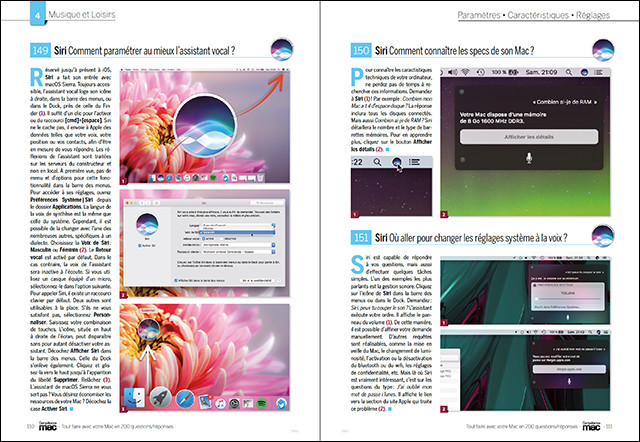Open Notification Center icon in the RAM screenshot menu bar
This screenshot has height=442, width=640.
click(x=599, y=73)
